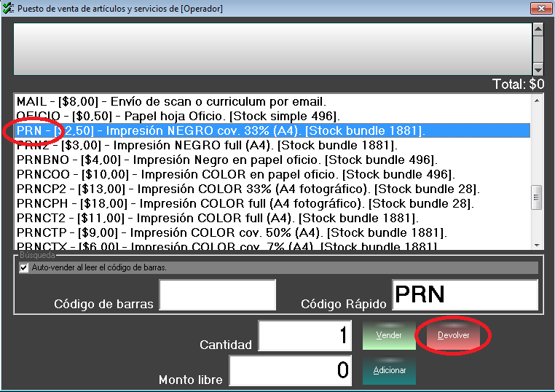Click the Monto libre amount field
Screen dimensions: 555x392
(x=290, y=370)
